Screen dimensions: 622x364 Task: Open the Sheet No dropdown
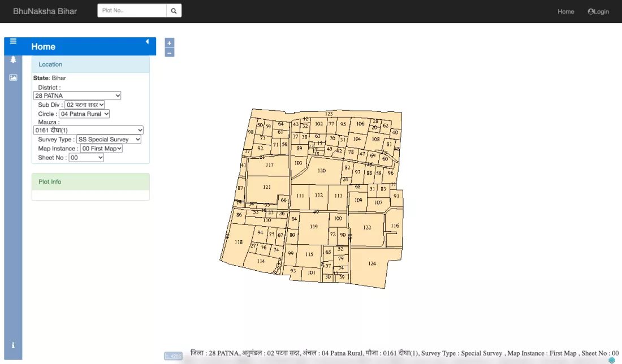coord(86,158)
